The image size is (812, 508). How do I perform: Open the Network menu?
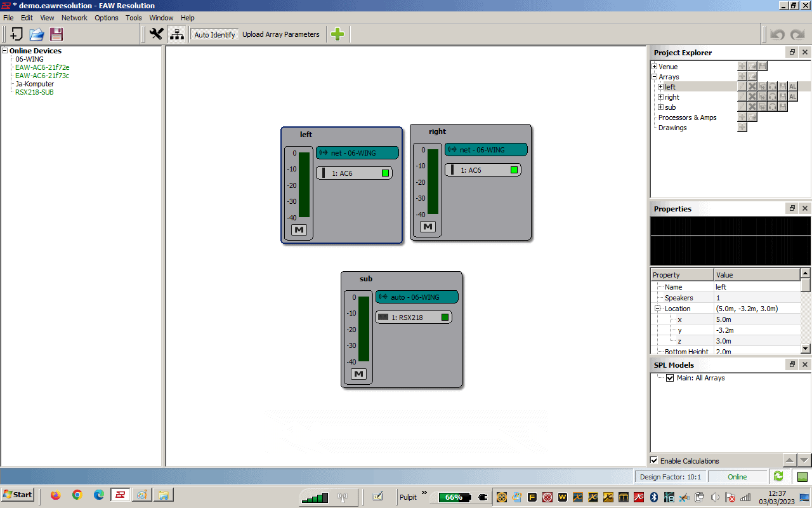[x=74, y=18]
